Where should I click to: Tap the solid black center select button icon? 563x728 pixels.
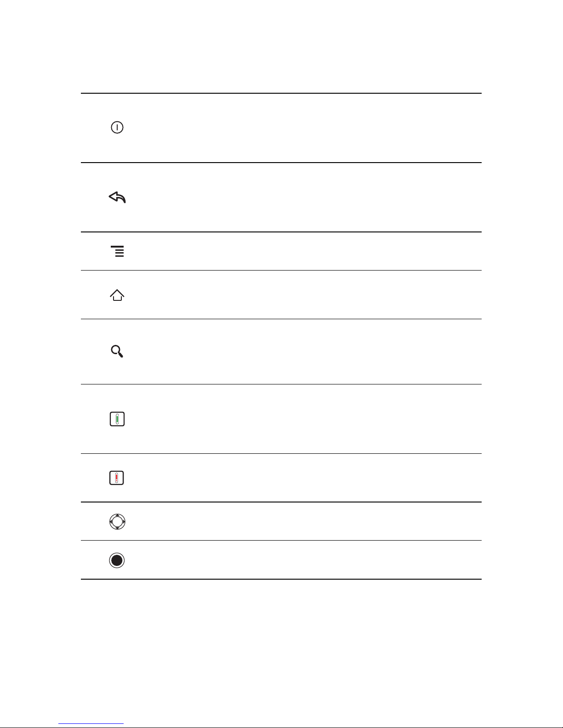click(x=117, y=560)
